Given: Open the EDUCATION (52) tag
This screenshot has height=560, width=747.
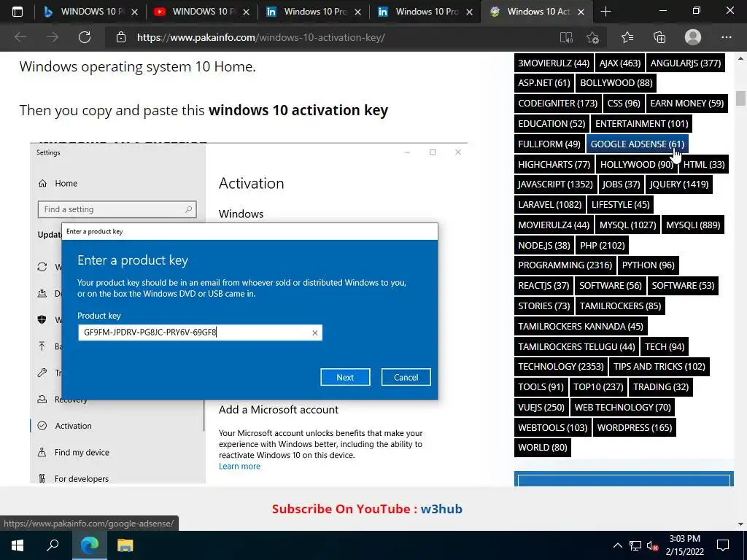Looking at the screenshot, I should (551, 124).
